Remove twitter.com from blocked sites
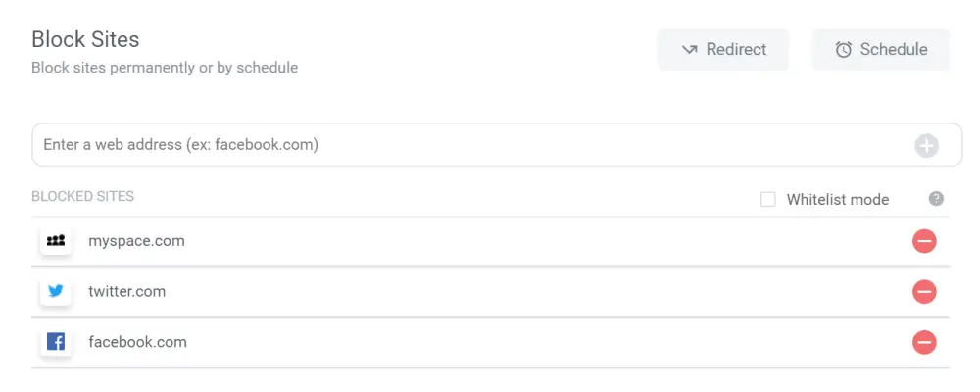 (x=924, y=291)
